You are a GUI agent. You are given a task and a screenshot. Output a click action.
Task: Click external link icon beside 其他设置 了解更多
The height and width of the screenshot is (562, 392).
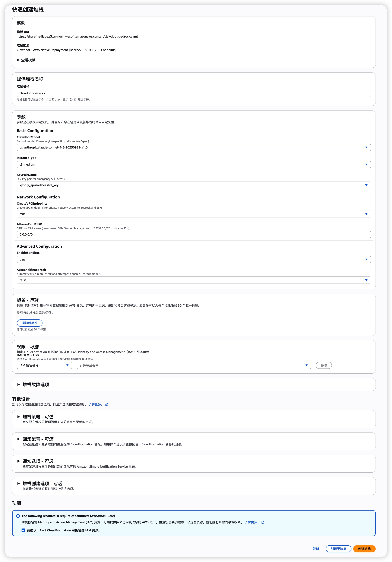tap(107, 404)
